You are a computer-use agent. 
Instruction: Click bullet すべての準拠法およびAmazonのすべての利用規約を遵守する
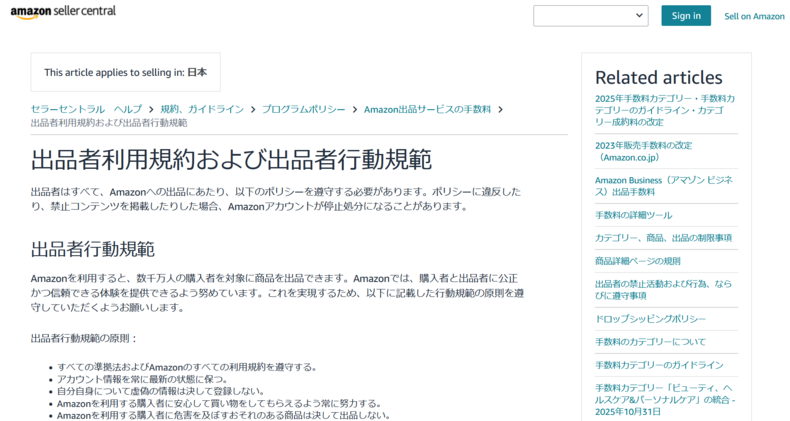coord(187,367)
